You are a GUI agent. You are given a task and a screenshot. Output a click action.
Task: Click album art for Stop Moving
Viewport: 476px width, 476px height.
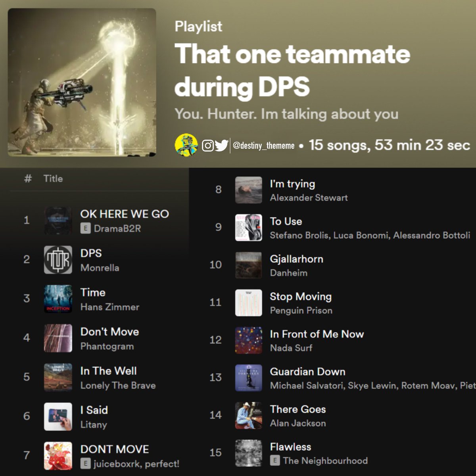pos(248,303)
